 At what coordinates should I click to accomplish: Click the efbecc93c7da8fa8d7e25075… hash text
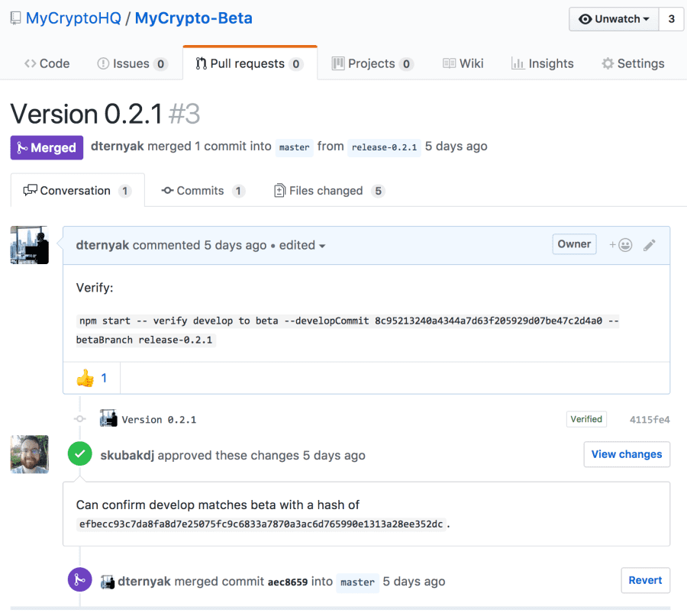click(261, 524)
